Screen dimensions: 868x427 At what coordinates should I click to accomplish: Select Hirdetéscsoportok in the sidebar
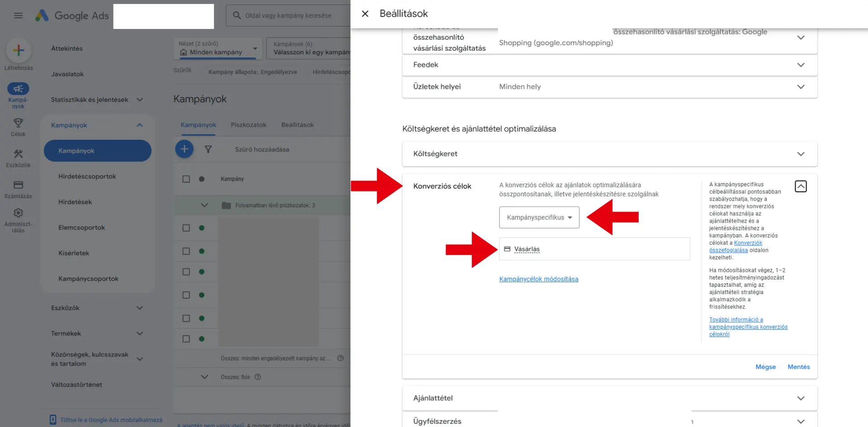point(87,176)
